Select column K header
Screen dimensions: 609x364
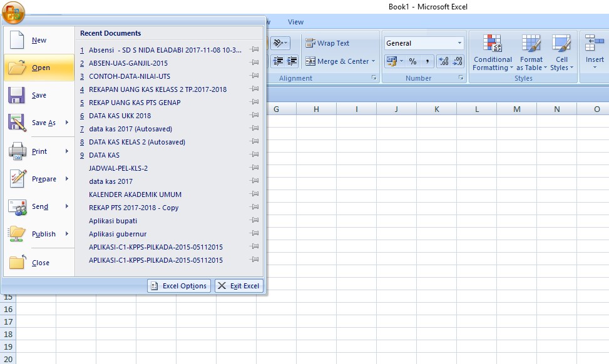coord(436,109)
